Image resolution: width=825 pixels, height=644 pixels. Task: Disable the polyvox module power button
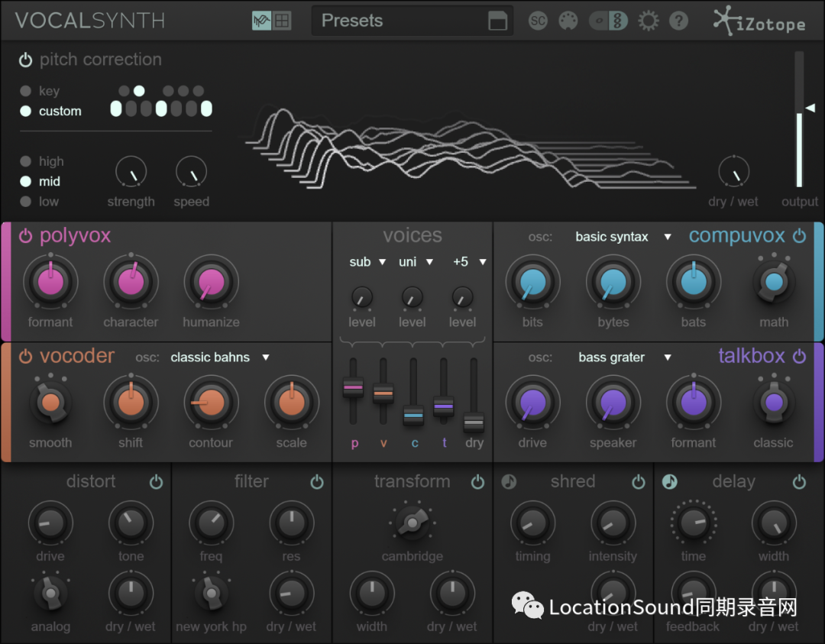[25, 236]
